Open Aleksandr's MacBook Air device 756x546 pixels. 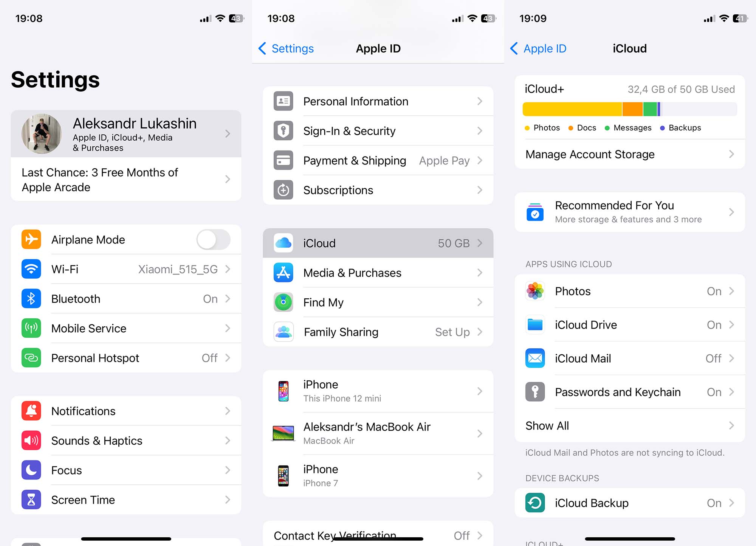coord(378,433)
